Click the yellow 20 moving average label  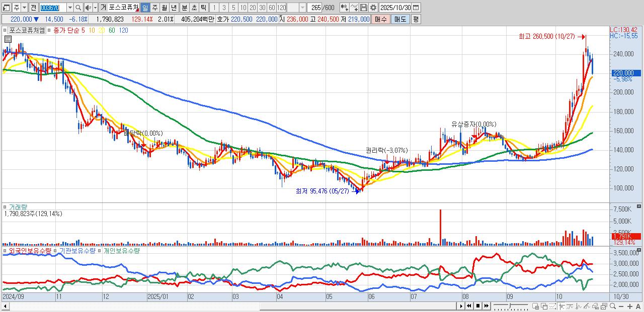(101, 30)
